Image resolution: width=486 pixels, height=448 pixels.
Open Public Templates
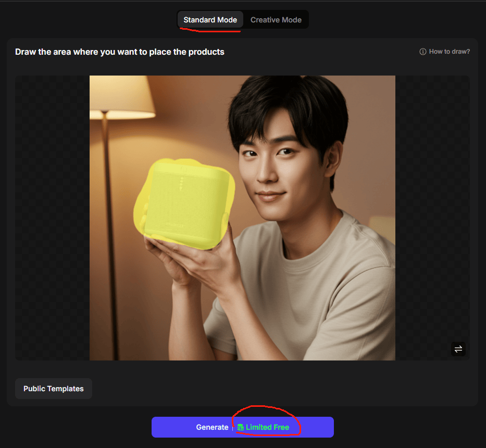click(x=54, y=389)
